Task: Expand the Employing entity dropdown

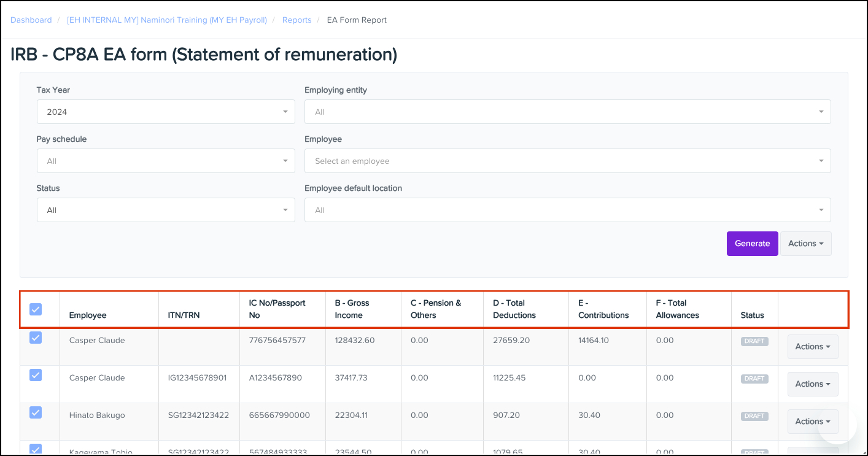Action: click(x=567, y=112)
